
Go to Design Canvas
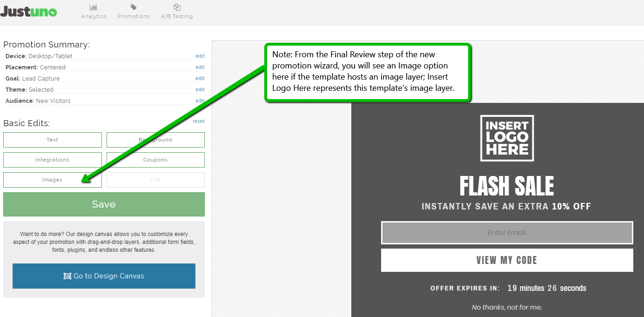104,276
